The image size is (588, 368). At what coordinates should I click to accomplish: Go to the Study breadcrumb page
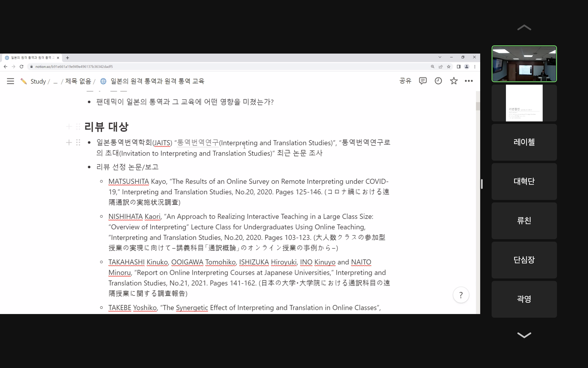pyautogui.click(x=38, y=81)
